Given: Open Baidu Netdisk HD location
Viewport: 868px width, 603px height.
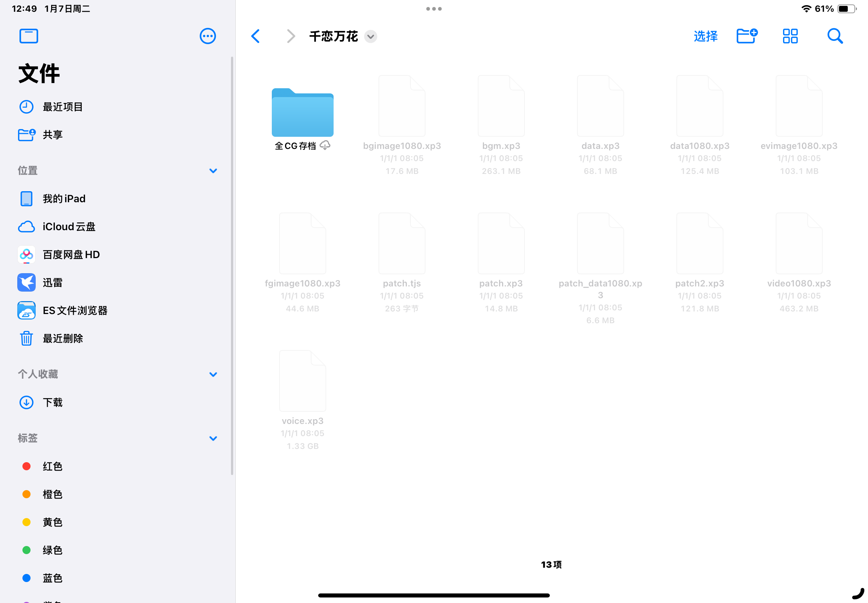Looking at the screenshot, I should pos(71,255).
